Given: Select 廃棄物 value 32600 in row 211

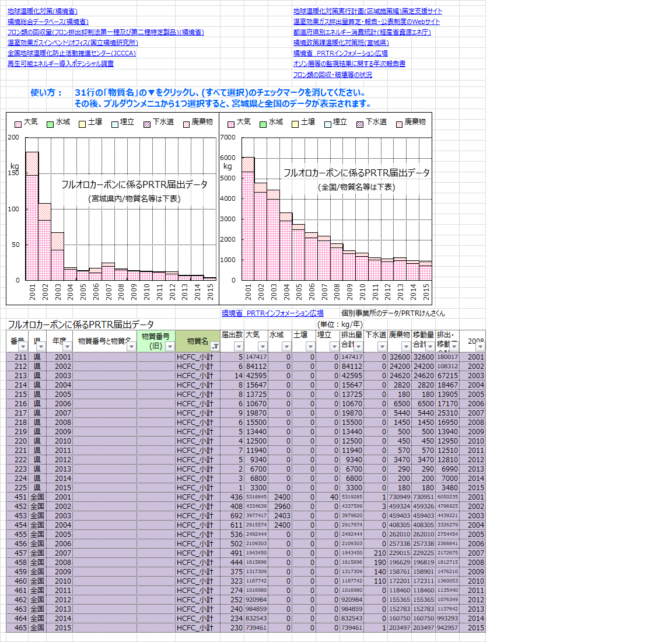Looking at the screenshot, I should click(x=400, y=357).
